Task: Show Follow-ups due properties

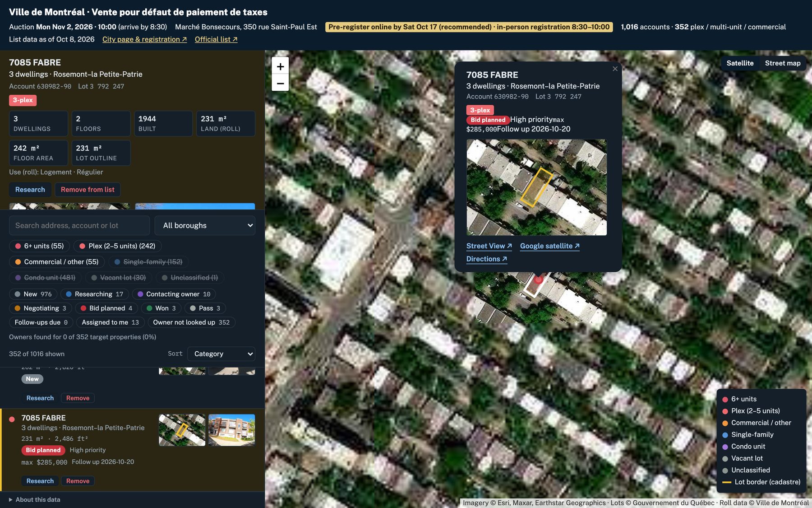Action: [41, 322]
